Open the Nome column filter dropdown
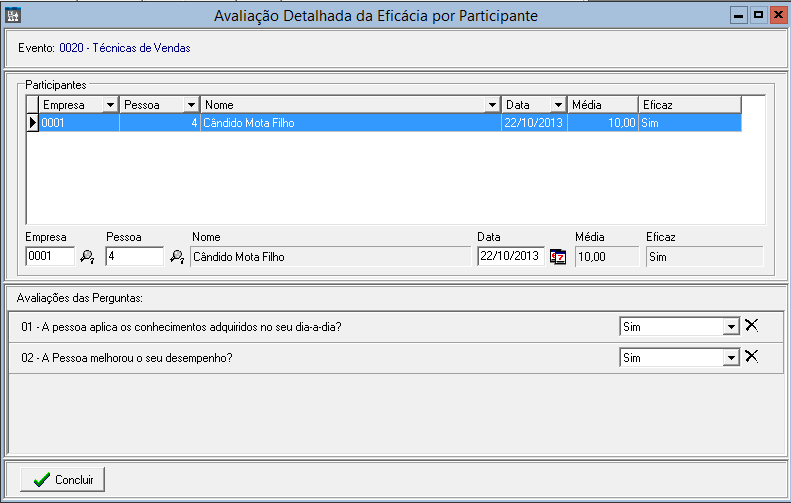The width and height of the screenshot is (791, 503). coord(492,105)
